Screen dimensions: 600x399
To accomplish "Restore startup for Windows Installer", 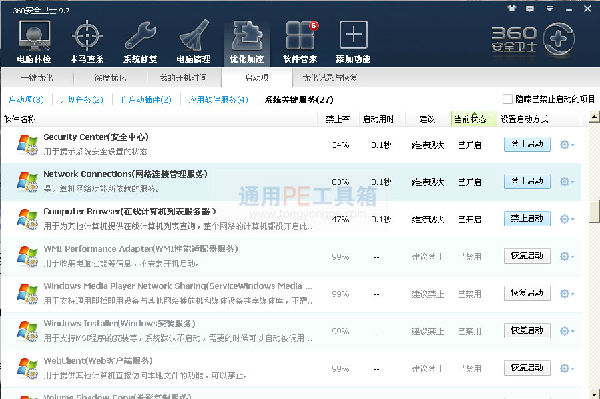I will click(x=527, y=330).
